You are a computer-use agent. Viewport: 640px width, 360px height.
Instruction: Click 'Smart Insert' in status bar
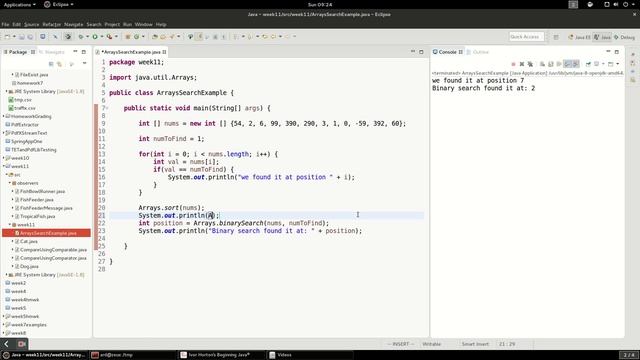click(x=475, y=344)
